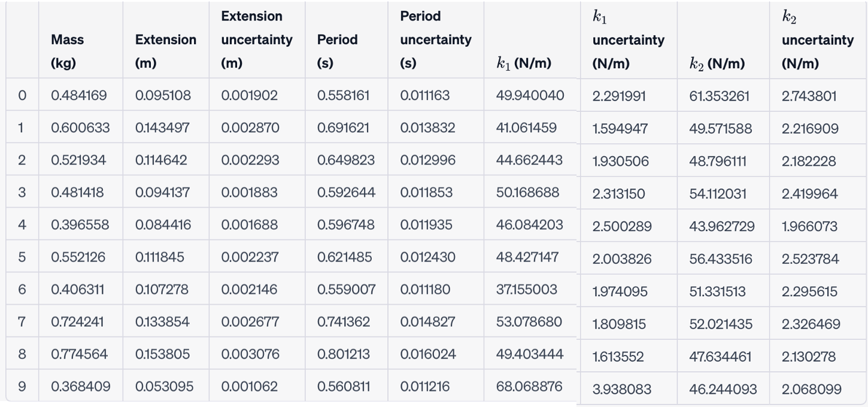Click k2 uncertainty cell 1.966073
This screenshot has width=868, height=407.
tap(809, 226)
